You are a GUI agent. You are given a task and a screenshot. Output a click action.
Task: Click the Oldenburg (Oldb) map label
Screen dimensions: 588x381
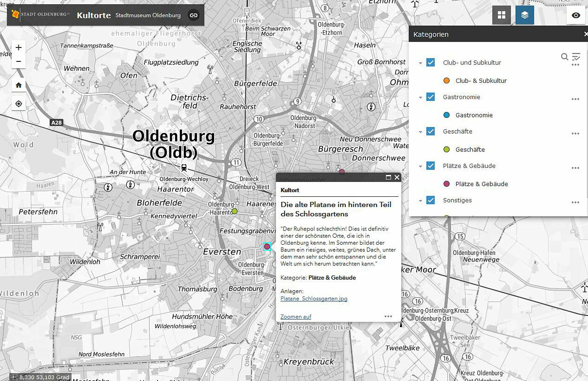[x=173, y=144]
